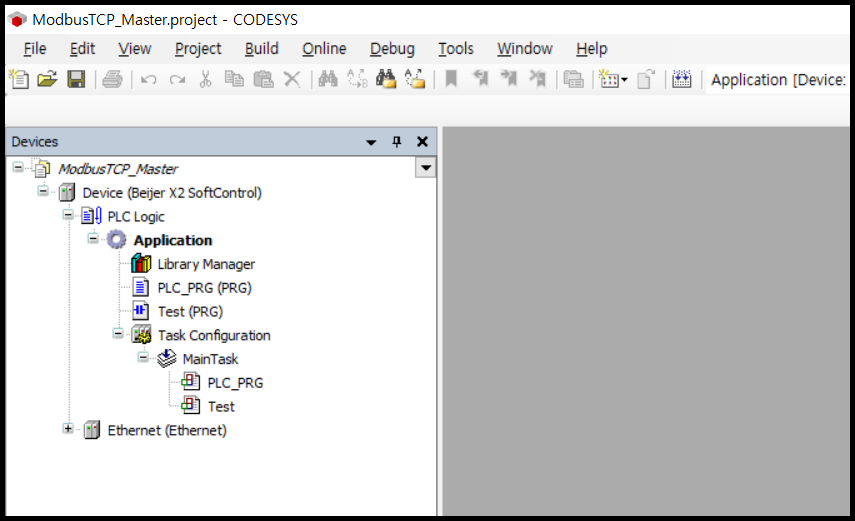Close the Devices panel
Screen dimensions: 855x521
coord(422,142)
